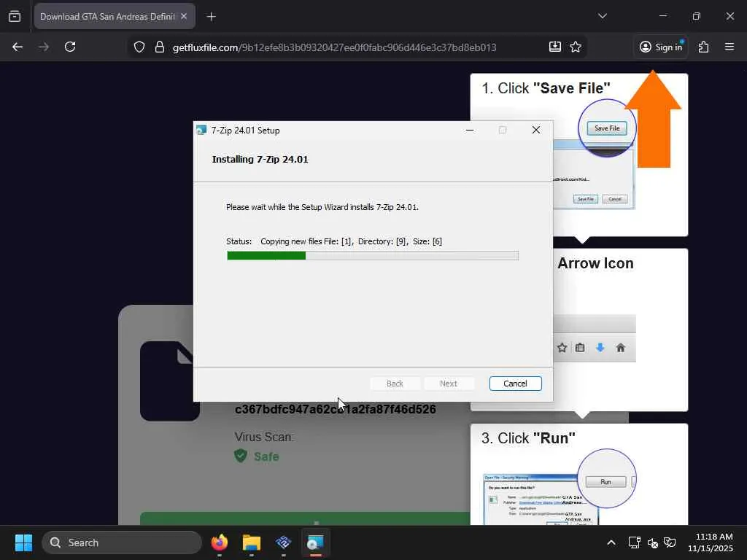Open the Extensions puzzle icon

pyautogui.click(x=704, y=47)
